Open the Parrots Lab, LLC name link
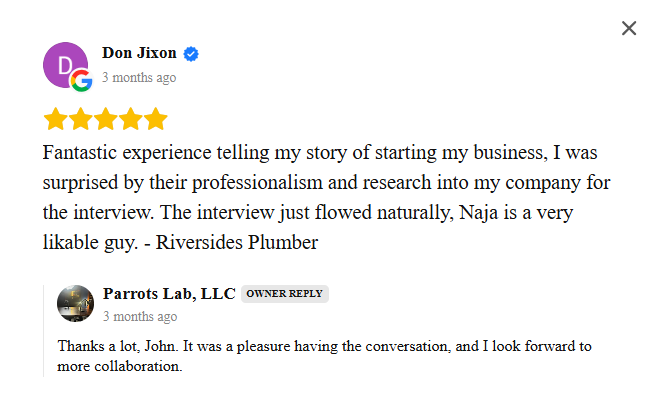Screen dimensions: 659x419 [169, 293]
